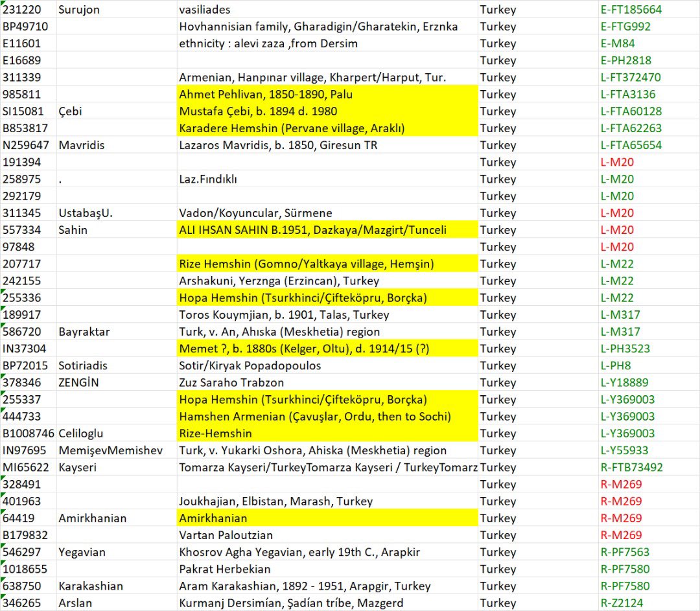
Task: Click kit number 292179
Action: click(x=28, y=196)
